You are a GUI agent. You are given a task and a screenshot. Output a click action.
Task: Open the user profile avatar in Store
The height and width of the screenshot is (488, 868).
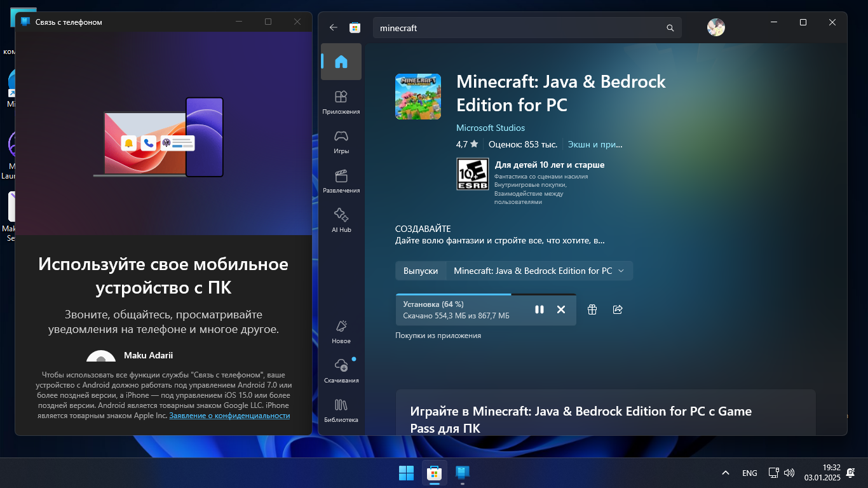716,27
